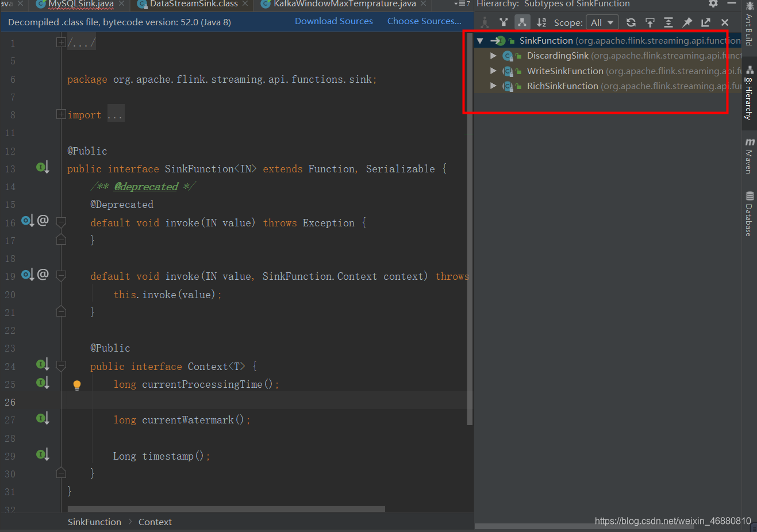Select the DiscardingSink hierarchy row
This screenshot has width=757, height=532.
pos(608,56)
